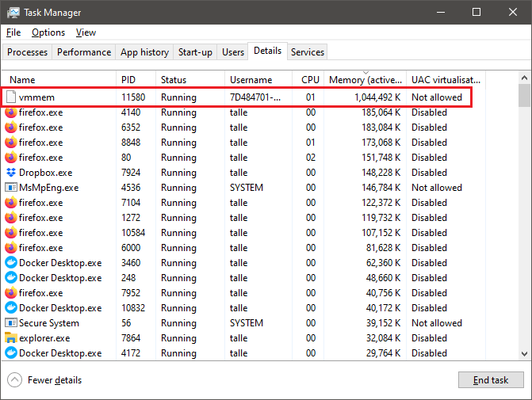Click Firefox icon for PID 10584
Viewport: 532px width, 400px height.
pos(11,233)
